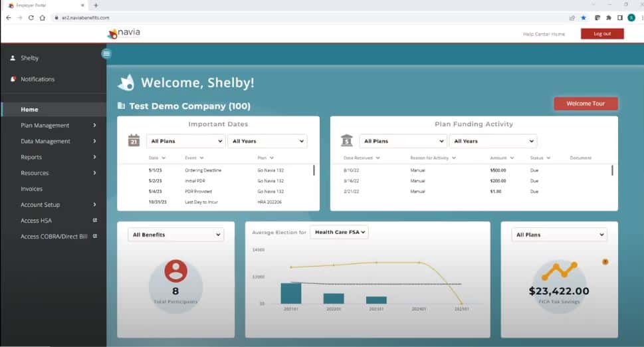Click the Employer Portal browser tab

[x=45, y=5]
